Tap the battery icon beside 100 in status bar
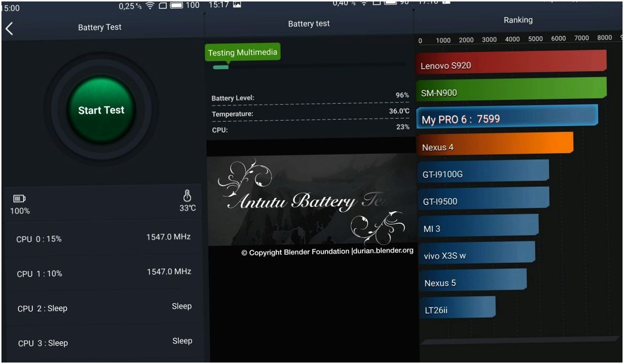Viewport: 624px width, 364px height. 177,6
